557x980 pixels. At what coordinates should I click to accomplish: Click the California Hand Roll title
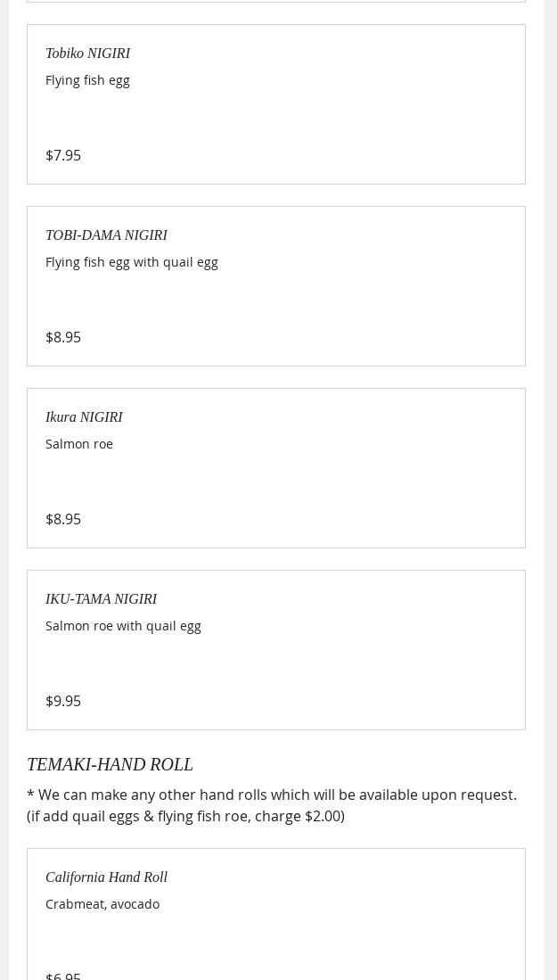click(106, 877)
